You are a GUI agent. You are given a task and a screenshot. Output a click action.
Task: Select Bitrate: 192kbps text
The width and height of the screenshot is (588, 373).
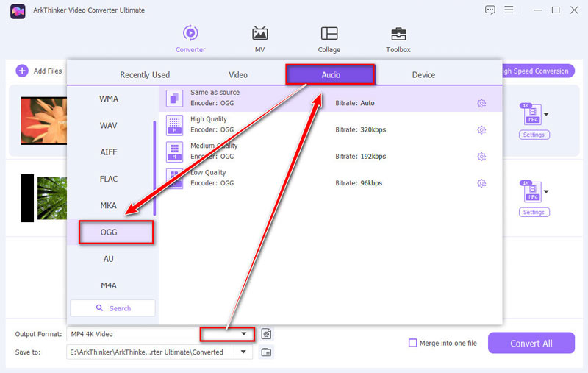[360, 157]
